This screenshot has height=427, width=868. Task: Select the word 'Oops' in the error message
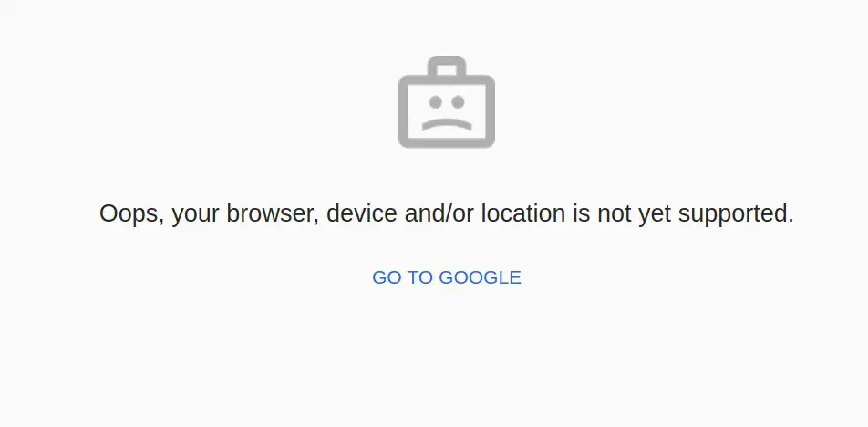[x=126, y=213]
